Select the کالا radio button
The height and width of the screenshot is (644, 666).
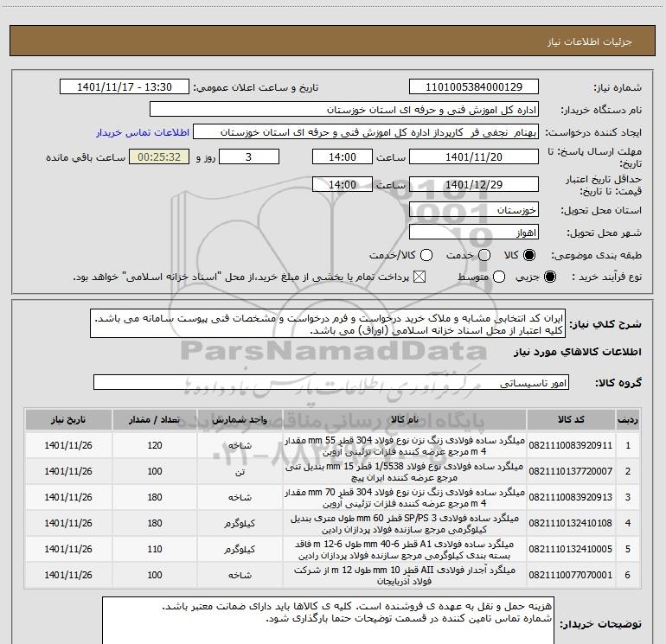[x=529, y=256]
